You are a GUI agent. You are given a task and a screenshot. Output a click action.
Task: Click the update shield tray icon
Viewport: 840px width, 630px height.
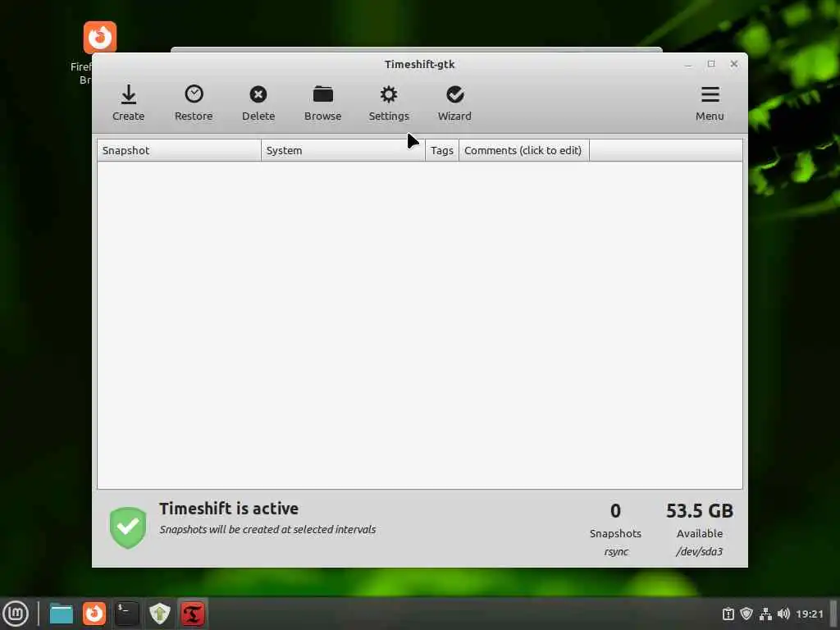746,614
